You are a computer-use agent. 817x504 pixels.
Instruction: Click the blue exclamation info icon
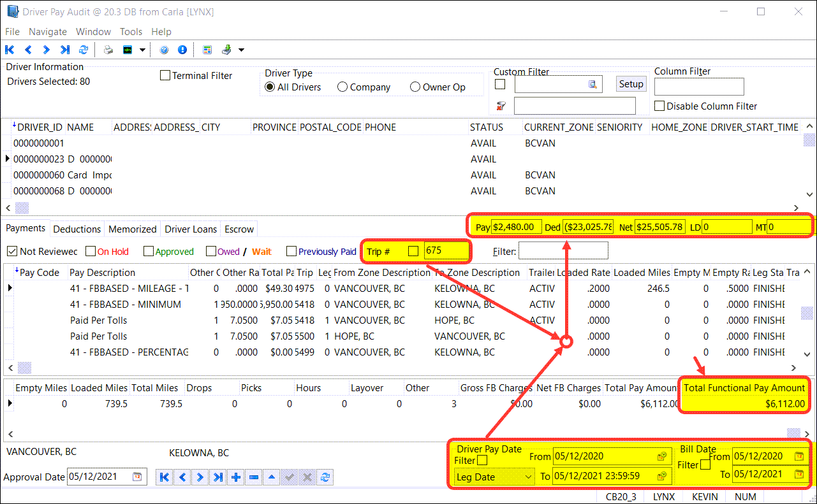point(182,50)
